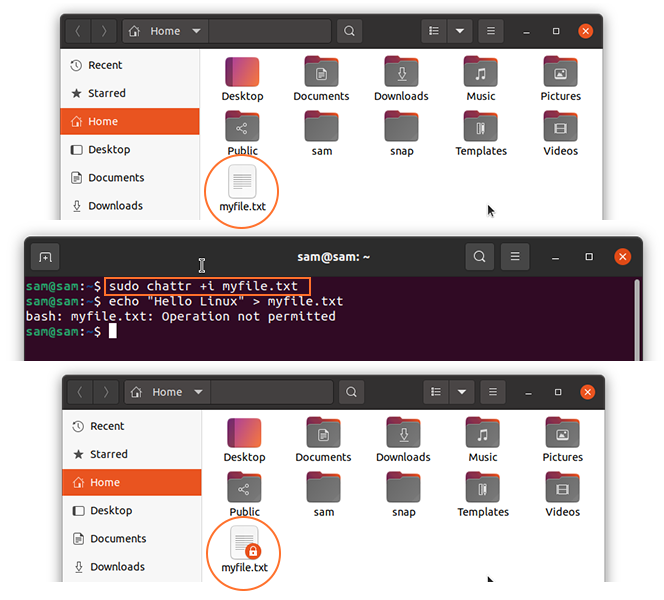
Task: Select myfile.txt without the lock emblem
Action: pyautogui.click(x=242, y=187)
